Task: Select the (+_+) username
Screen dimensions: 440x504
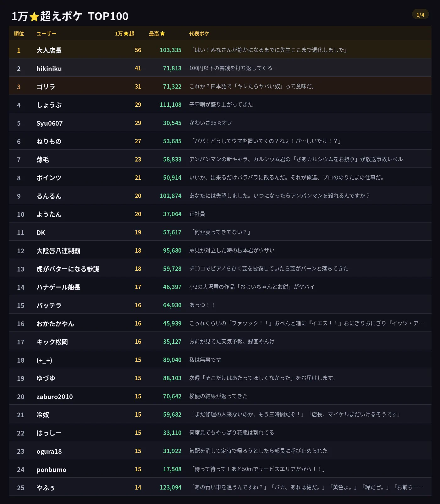Action: pos(44,360)
